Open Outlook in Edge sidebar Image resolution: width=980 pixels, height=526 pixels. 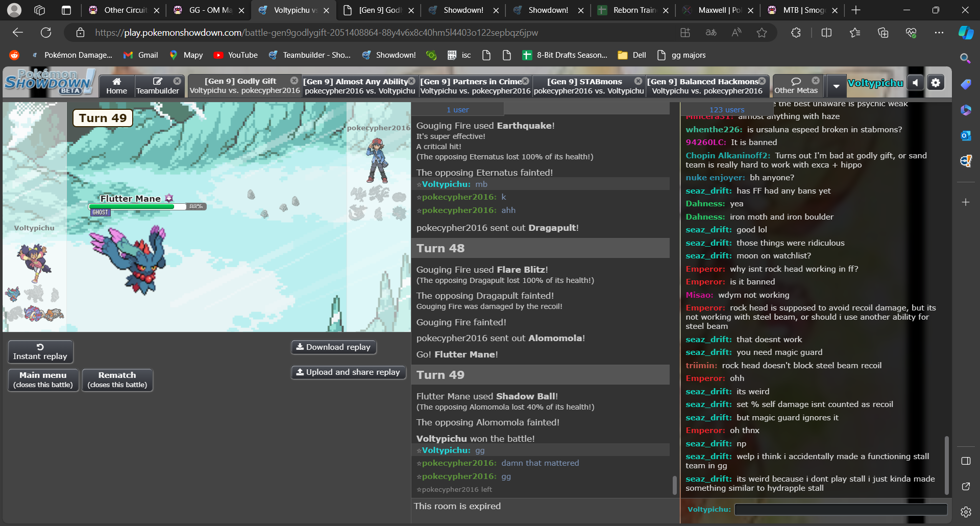click(x=965, y=135)
